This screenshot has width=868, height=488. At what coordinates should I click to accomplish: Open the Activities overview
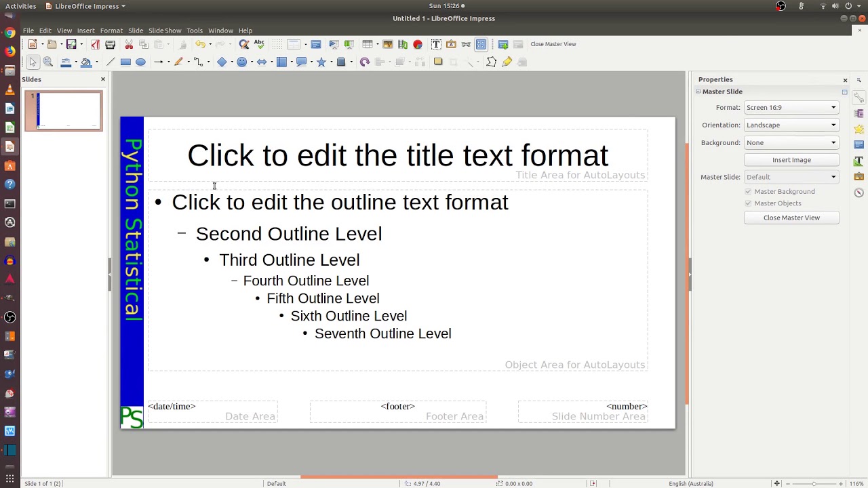[20, 6]
